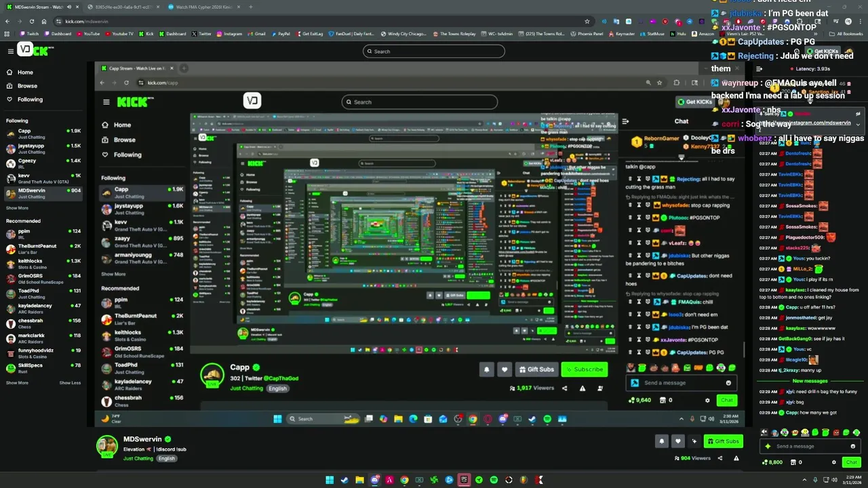Expand the pinned instagram.com/mdswervin message chevron
The width and height of the screenshot is (868, 488).
(x=858, y=124)
